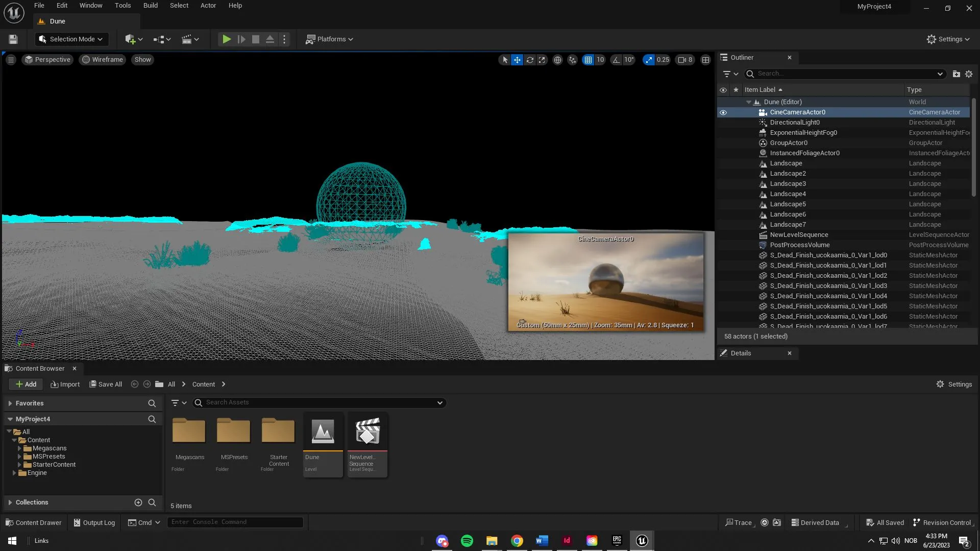Open the File menu
The height and width of the screenshot is (551, 980).
39,6
